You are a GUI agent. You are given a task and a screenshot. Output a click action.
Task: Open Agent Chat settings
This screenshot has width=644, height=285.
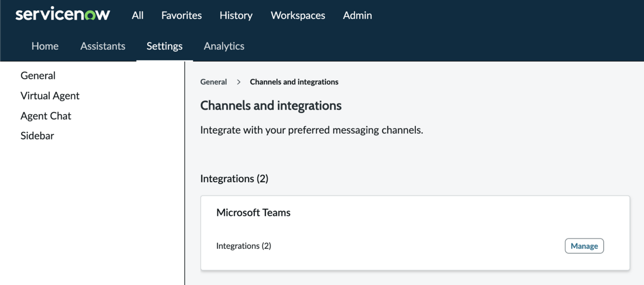click(46, 116)
